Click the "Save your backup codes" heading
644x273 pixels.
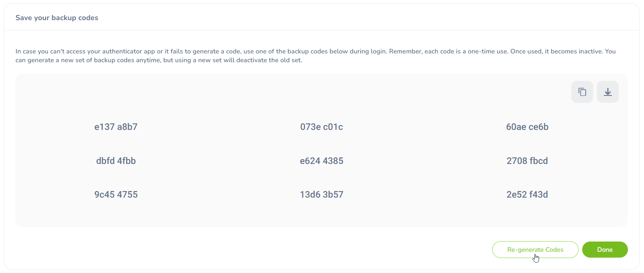(x=57, y=18)
